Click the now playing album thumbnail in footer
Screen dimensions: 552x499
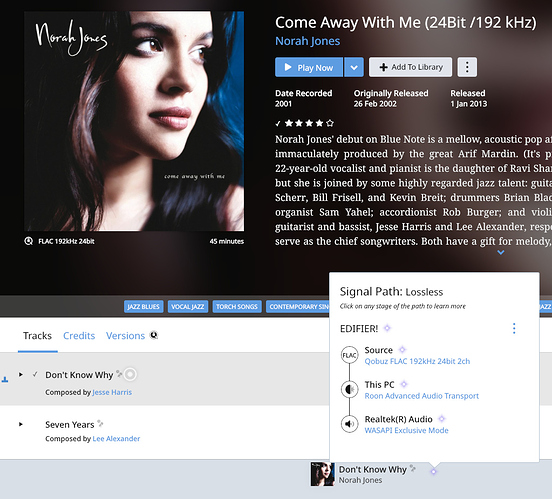tap(322, 474)
